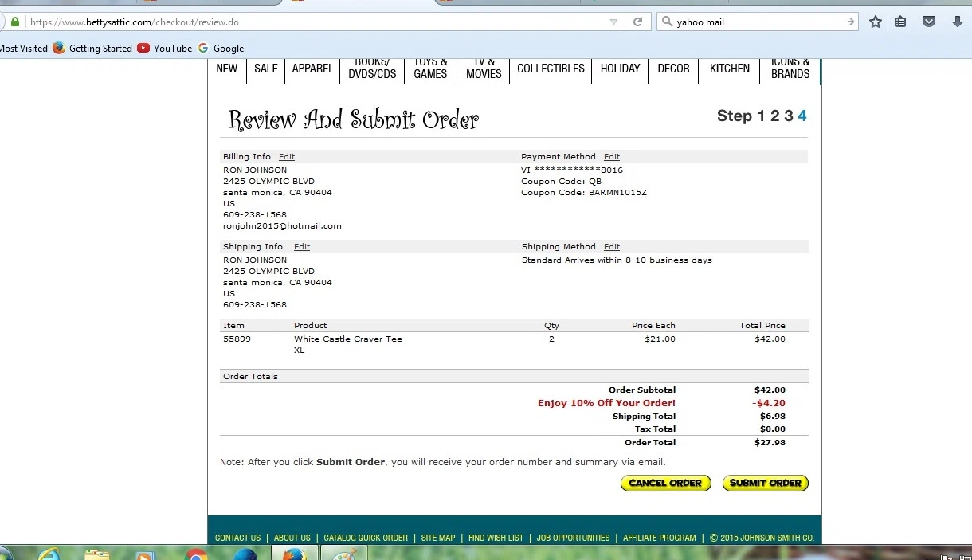Screen dimensions: 972x560
Task: Click Coupon Code BARMN1015Z text
Action: click(584, 193)
